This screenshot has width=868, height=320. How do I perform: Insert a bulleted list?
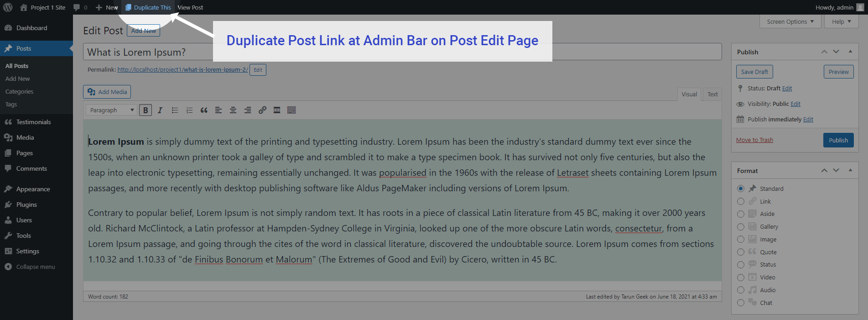click(x=175, y=110)
